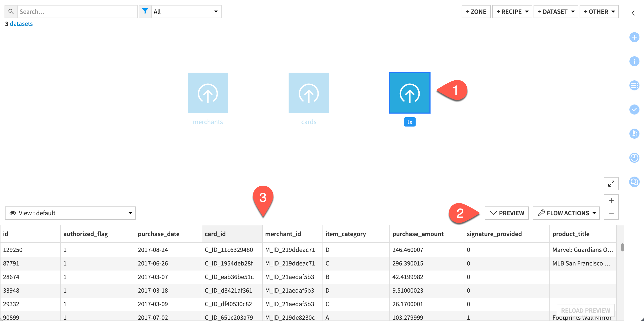Open the Status checks panel icon
The height and width of the screenshot is (321, 644).
[634, 110]
